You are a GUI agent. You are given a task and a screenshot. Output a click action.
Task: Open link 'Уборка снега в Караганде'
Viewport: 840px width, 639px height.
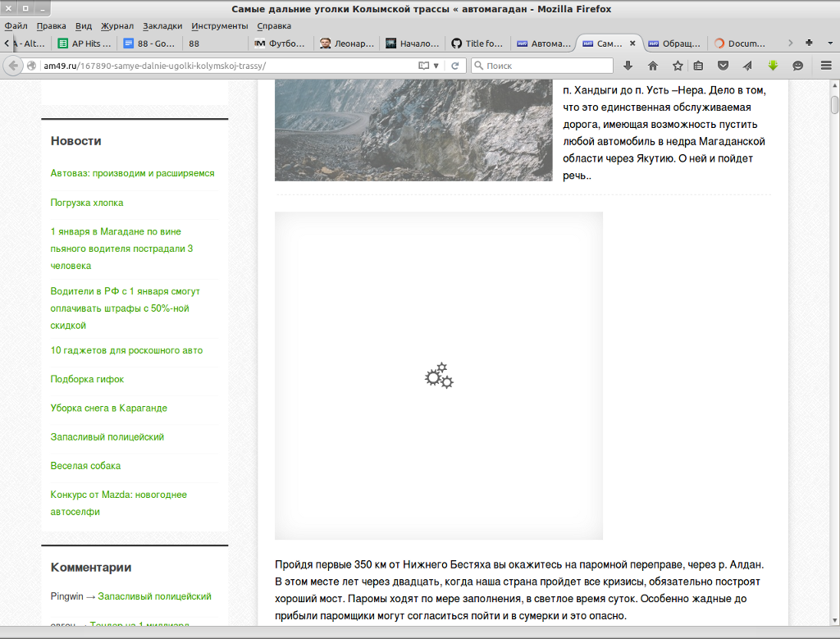click(109, 408)
